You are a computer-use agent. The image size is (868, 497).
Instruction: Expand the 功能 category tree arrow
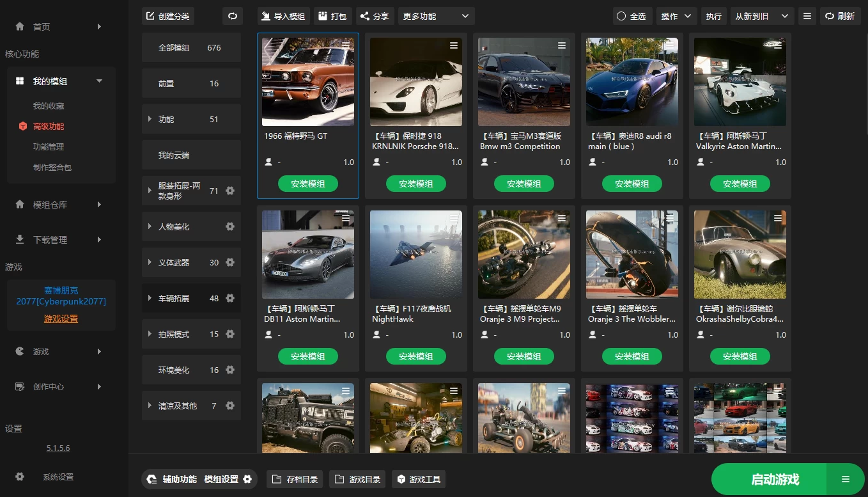pyautogui.click(x=150, y=119)
